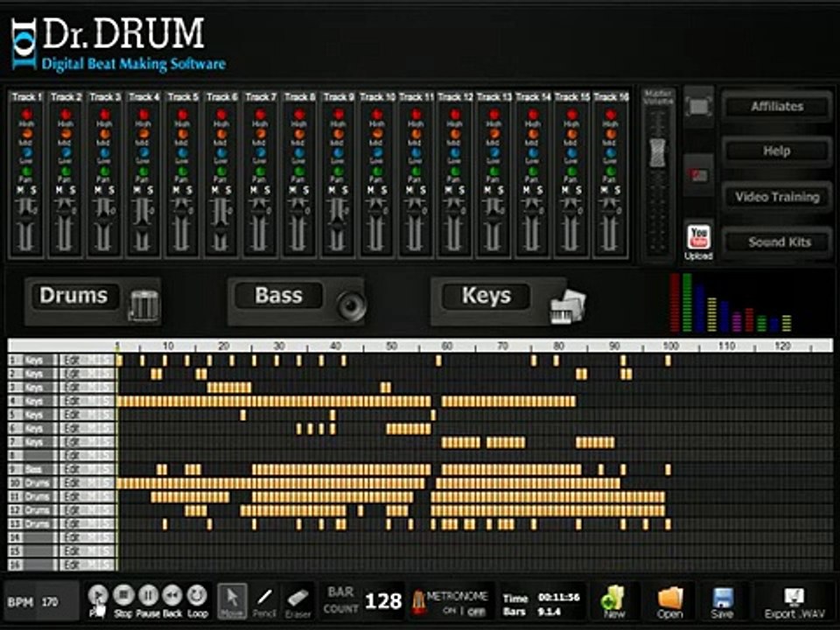Open Video Training
This screenshot has width=840, height=630.
pyautogui.click(x=777, y=197)
